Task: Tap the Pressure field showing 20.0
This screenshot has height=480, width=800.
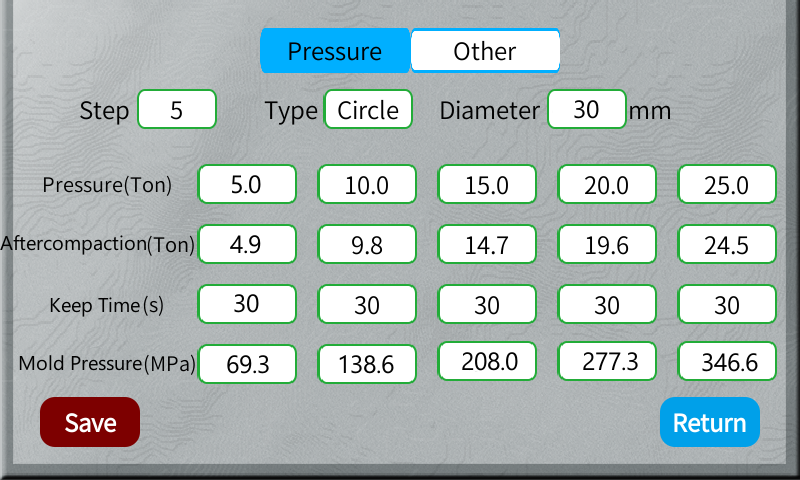Action: [x=607, y=185]
